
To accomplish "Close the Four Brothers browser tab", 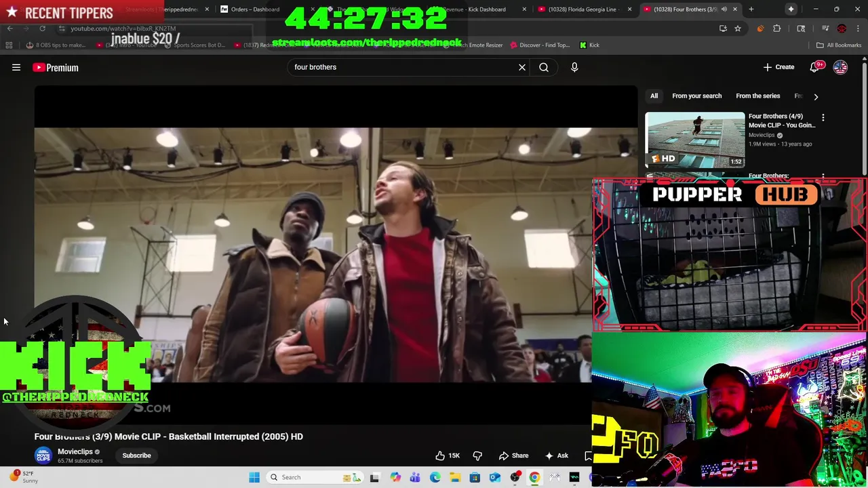I will [734, 9].
